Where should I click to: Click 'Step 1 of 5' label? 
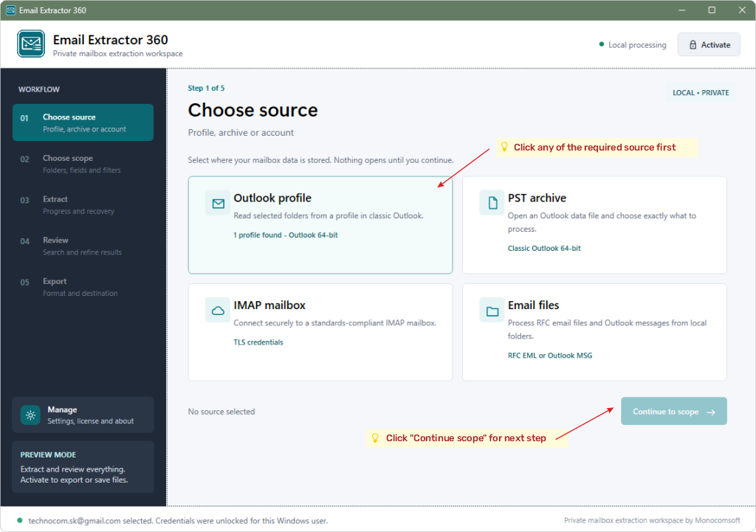[x=206, y=89]
